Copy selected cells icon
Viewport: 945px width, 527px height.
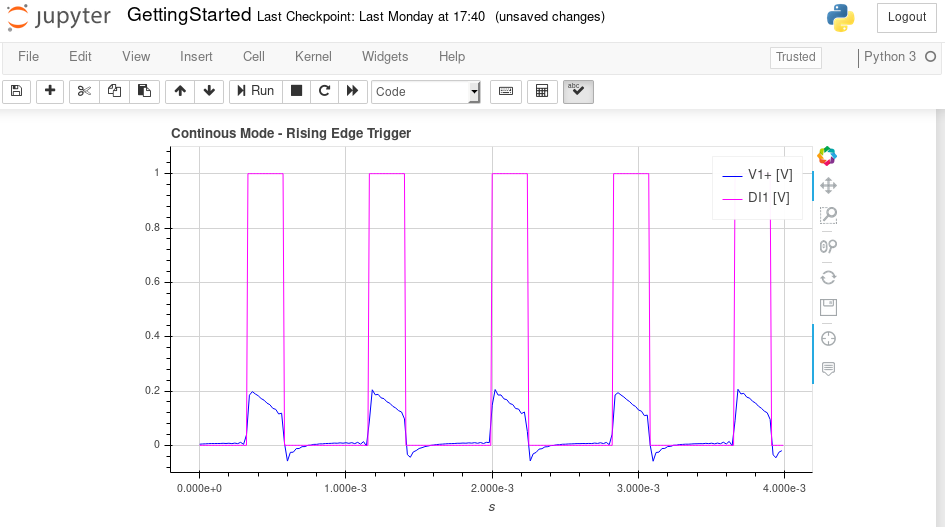click(115, 92)
